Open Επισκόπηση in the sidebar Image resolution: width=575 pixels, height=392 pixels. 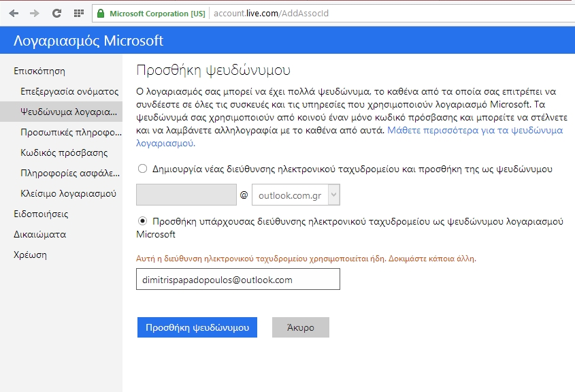39,71
